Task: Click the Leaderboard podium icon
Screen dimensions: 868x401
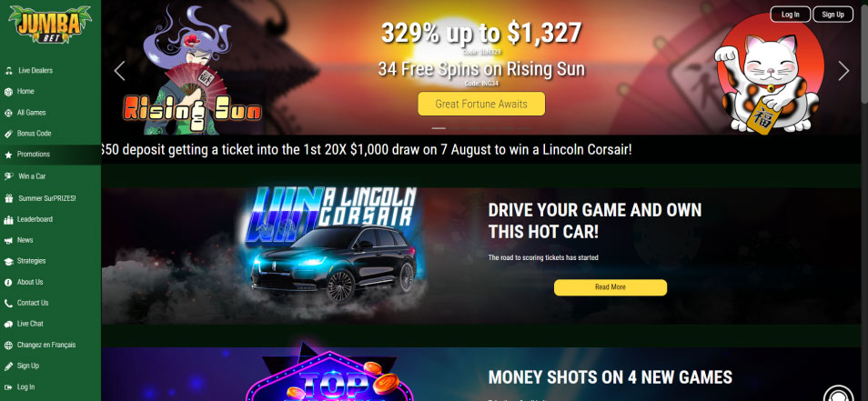Action: 8,219
